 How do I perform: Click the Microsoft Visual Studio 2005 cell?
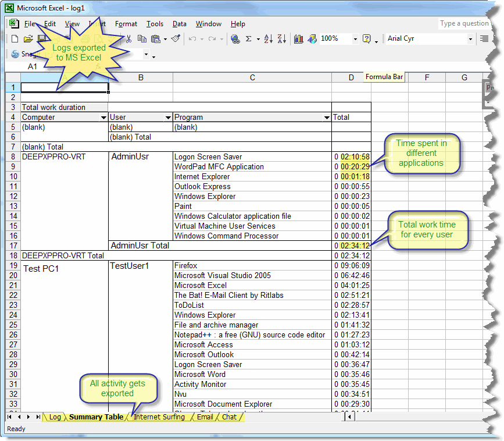tap(252, 276)
